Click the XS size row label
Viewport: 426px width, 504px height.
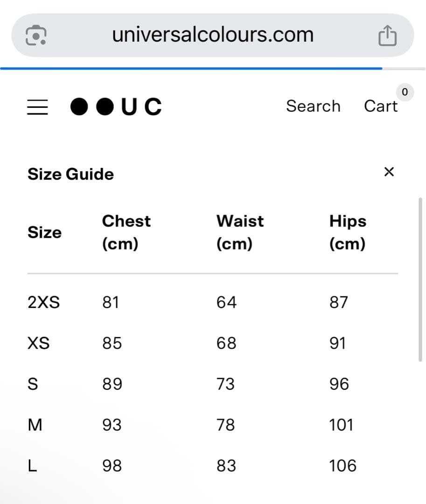coord(39,343)
